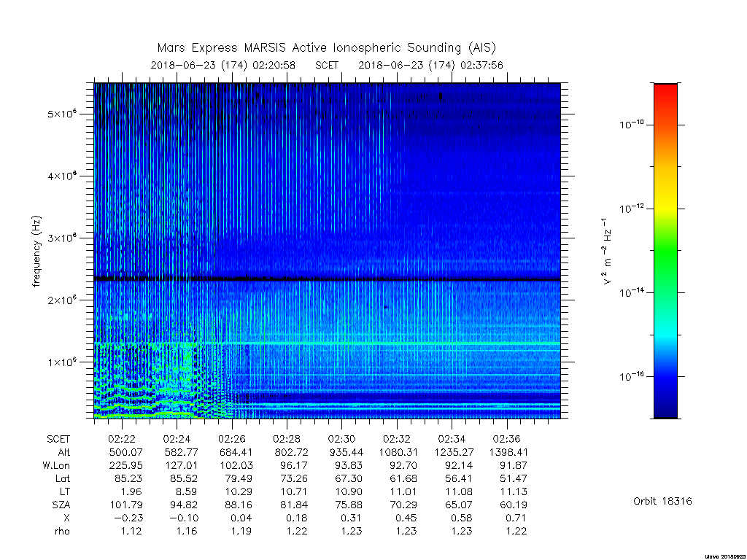
Task: Click the local time value 1.96
Action: click(x=131, y=492)
